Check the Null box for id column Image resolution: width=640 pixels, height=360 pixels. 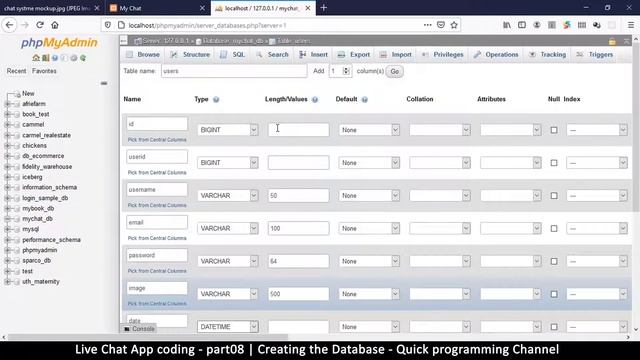[554, 130]
